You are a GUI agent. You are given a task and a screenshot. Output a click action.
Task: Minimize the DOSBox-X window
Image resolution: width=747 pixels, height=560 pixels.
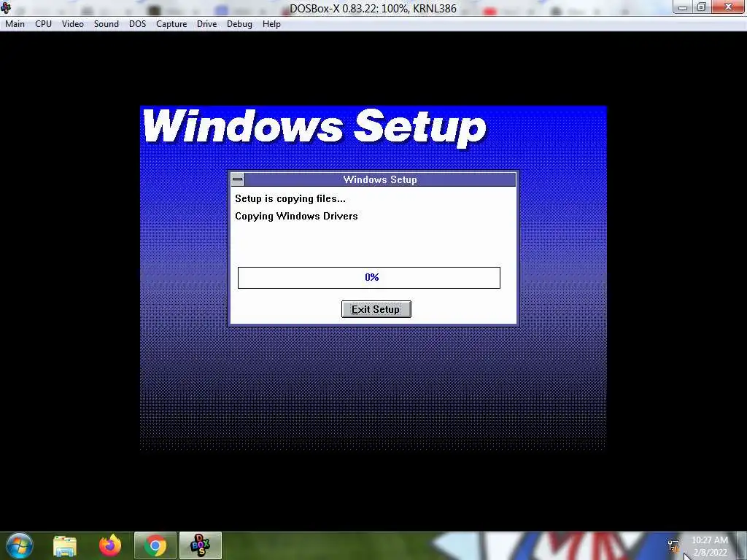pyautogui.click(x=682, y=7)
